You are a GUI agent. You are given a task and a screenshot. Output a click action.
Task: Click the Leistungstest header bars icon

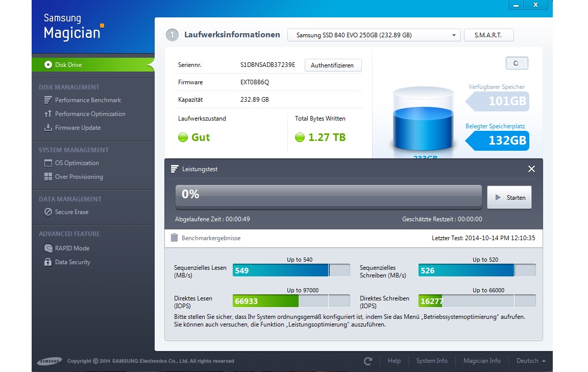[175, 169]
